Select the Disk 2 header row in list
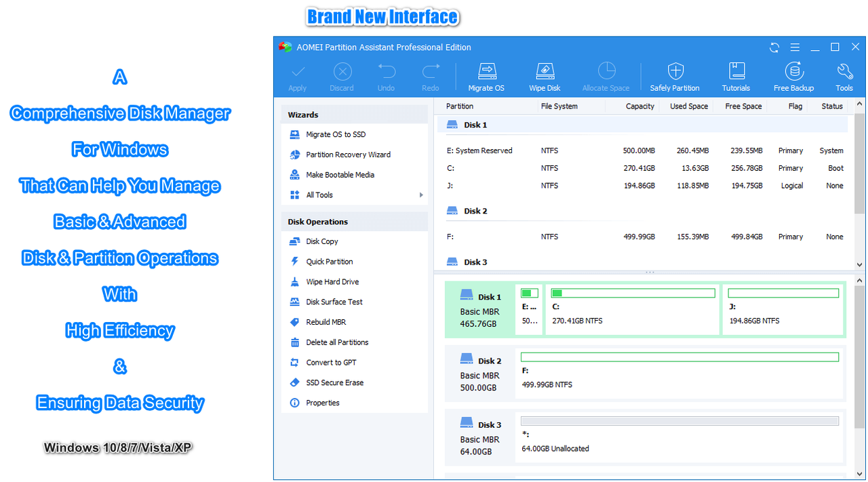868x482 pixels. (644, 211)
